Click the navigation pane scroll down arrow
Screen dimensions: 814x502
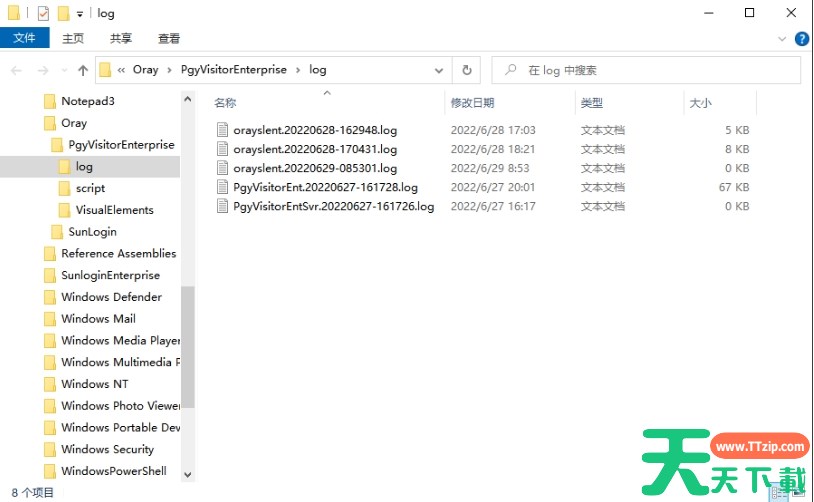[188, 474]
